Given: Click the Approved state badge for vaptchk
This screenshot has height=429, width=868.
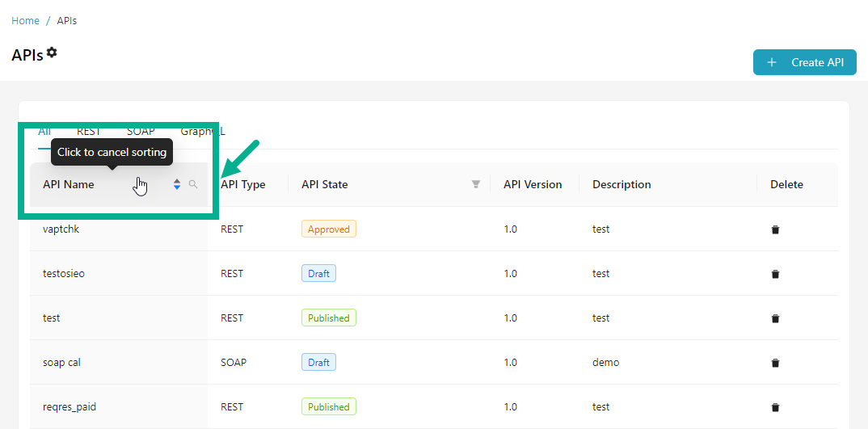Looking at the screenshot, I should point(329,229).
